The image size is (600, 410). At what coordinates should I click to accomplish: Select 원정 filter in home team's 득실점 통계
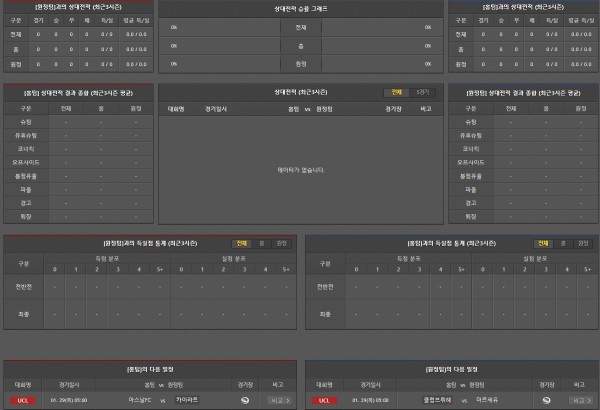tap(281, 243)
